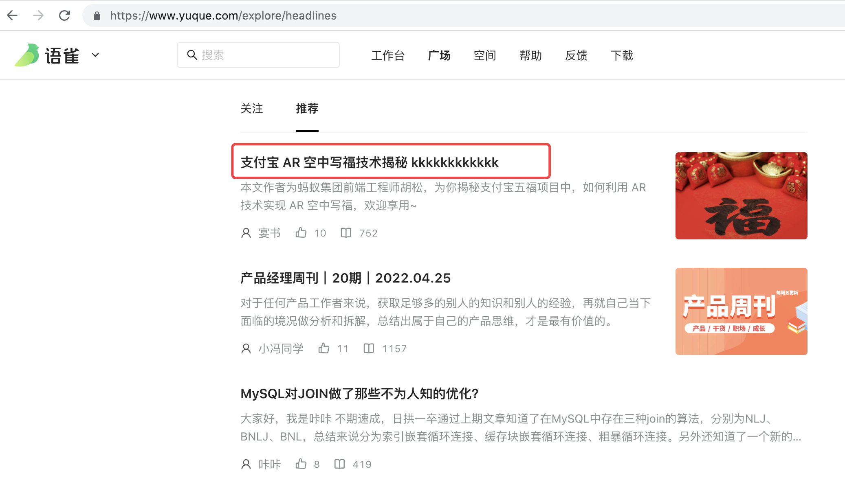The width and height of the screenshot is (845, 504).
Task: Click the read-count book icon beside 752
Action: point(346,233)
